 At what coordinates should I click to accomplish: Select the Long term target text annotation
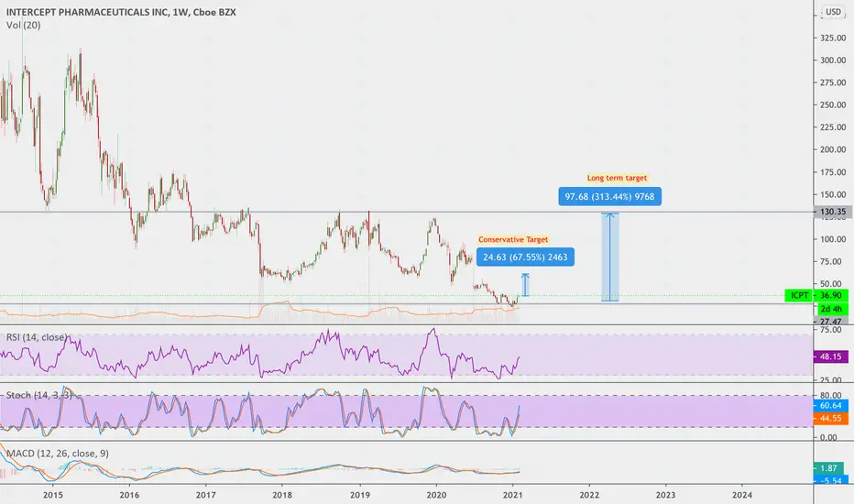(x=617, y=178)
